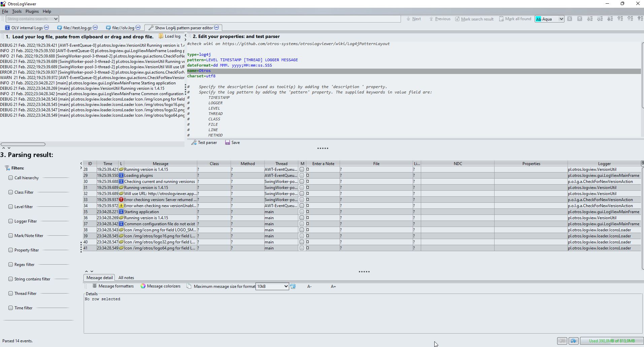
Task: Click the OtrosLogViewer app icon in title bar
Action: (3, 4)
